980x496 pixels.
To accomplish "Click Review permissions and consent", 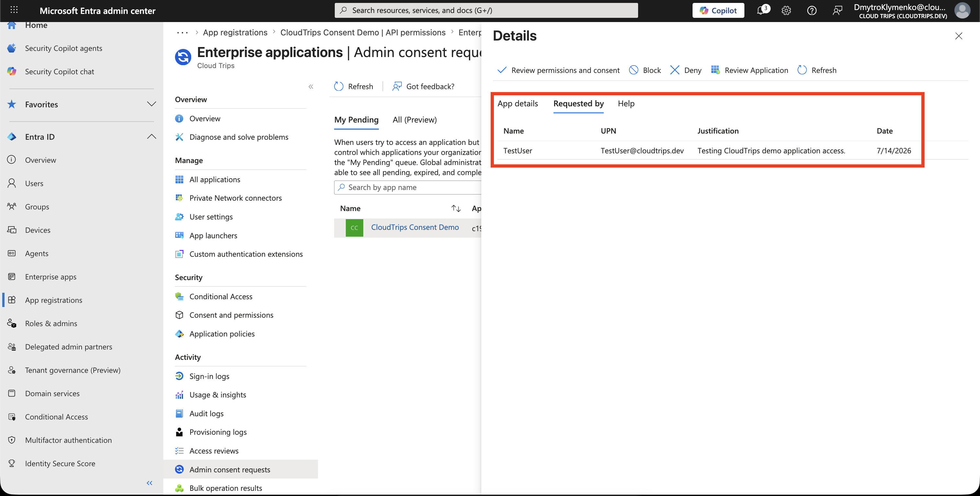I will (x=558, y=70).
